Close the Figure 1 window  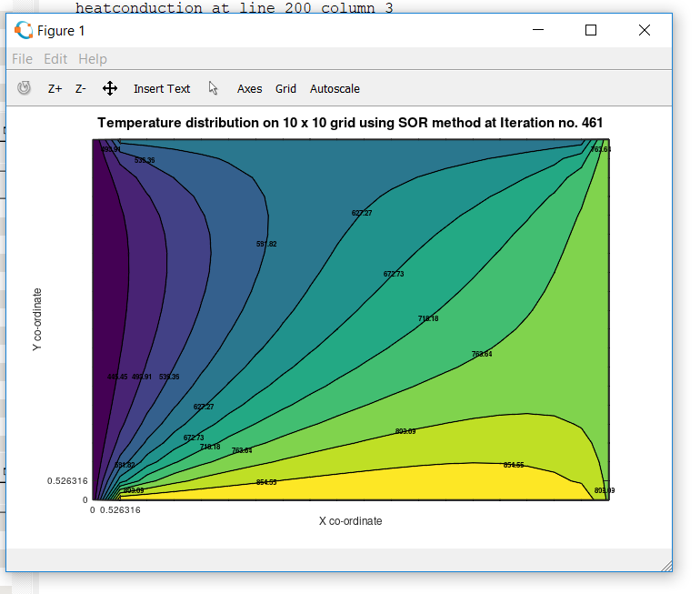(644, 30)
